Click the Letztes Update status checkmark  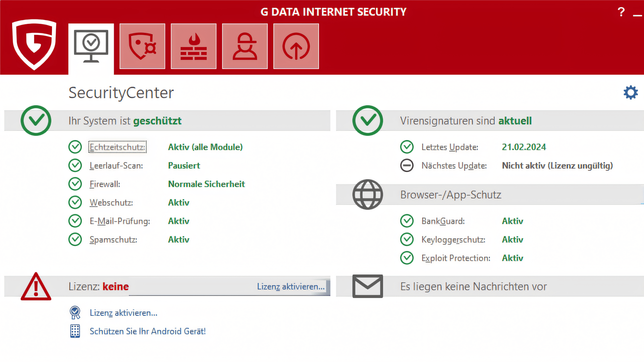point(407,147)
